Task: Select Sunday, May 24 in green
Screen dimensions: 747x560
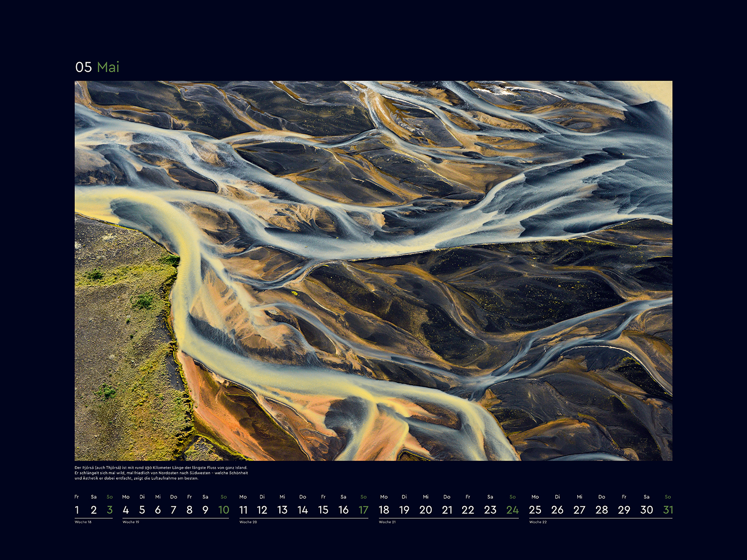Action: click(512, 510)
